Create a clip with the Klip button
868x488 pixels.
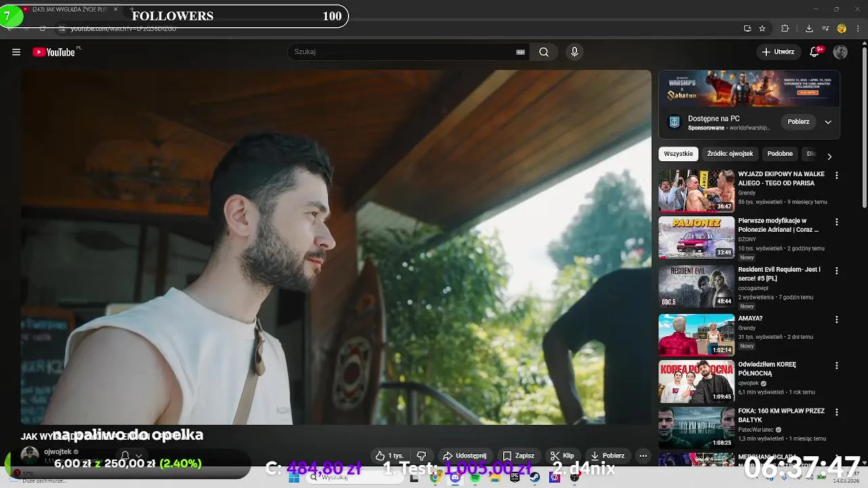point(562,456)
